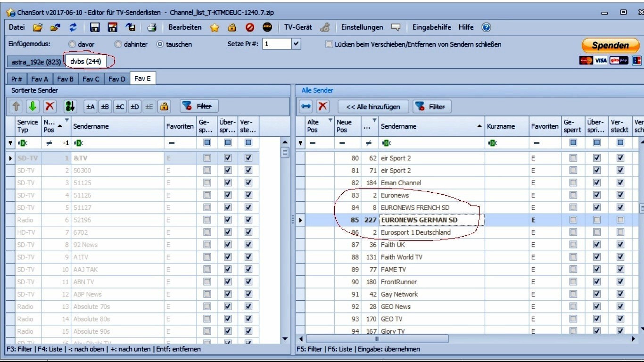The width and height of the screenshot is (644, 362).
Task: Click the yellow star favorites icon
Action: (215, 27)
